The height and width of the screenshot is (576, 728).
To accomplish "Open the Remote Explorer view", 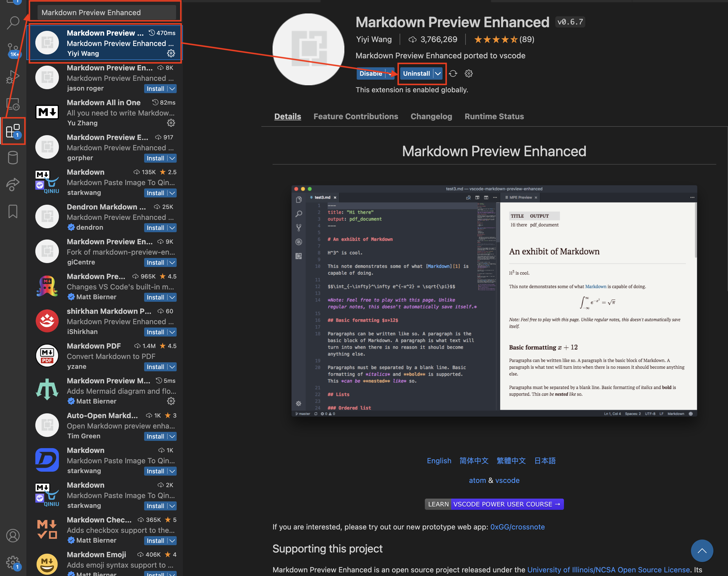I will pos(13,104).
